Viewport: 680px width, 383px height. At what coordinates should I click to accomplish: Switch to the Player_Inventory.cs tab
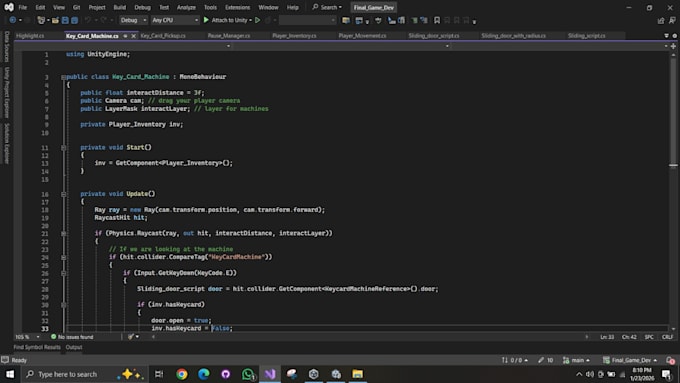pyautogui.click(x=294, y=36)
